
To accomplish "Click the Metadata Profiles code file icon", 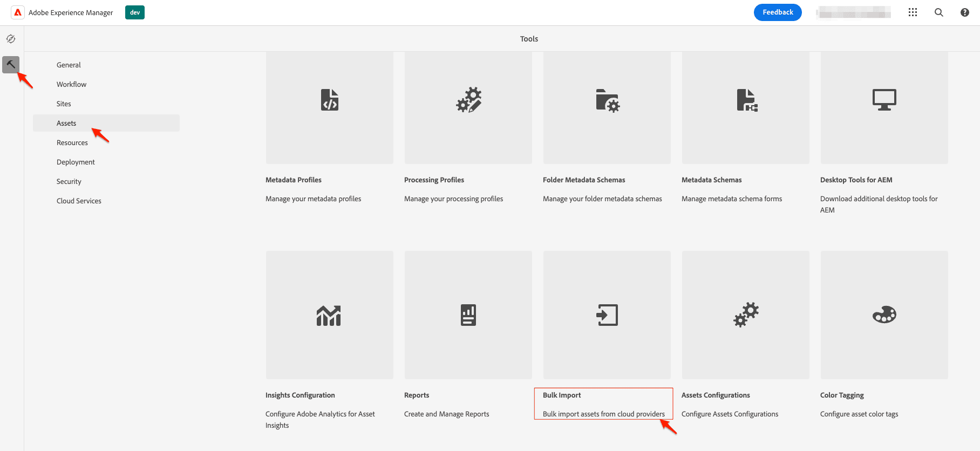I will 330,100.
